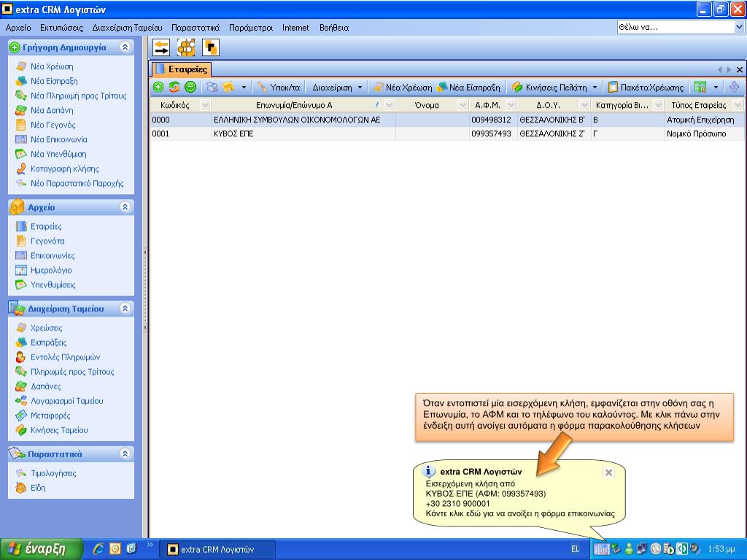
Task: Select the Εταιρείες tab
Action: (181, 69)
